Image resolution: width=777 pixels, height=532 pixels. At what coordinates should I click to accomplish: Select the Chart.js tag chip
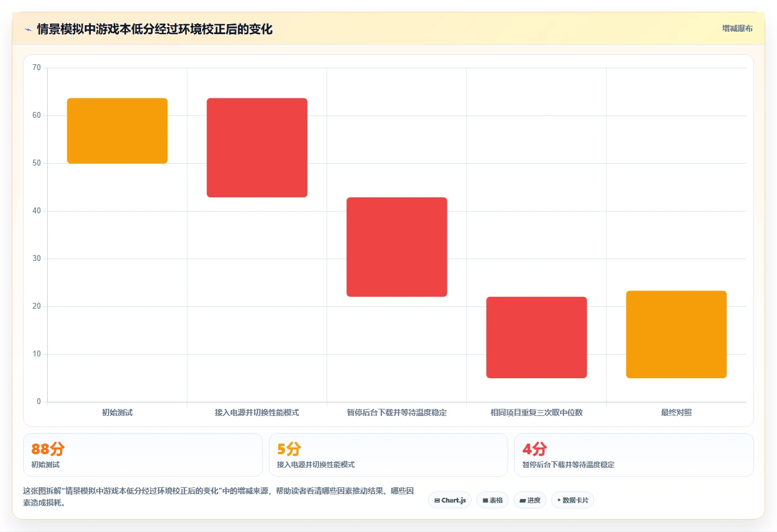pyautogui.click(x=450, y=500)
